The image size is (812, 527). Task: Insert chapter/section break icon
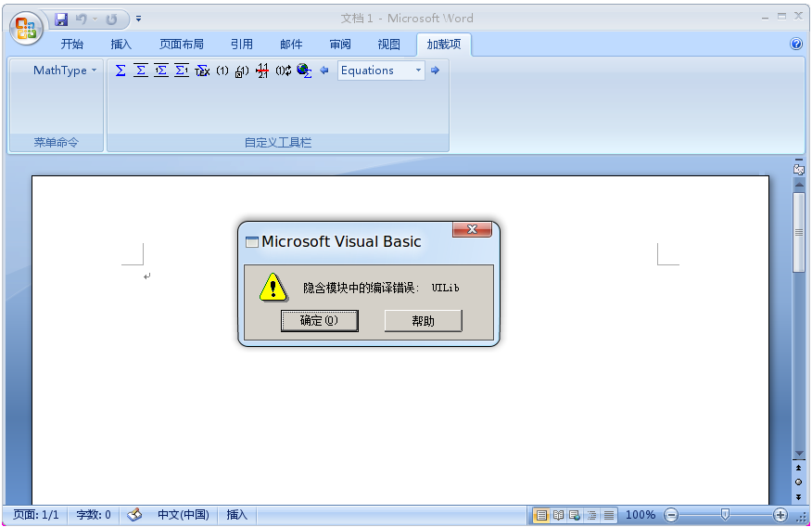[x=262, y=71]
